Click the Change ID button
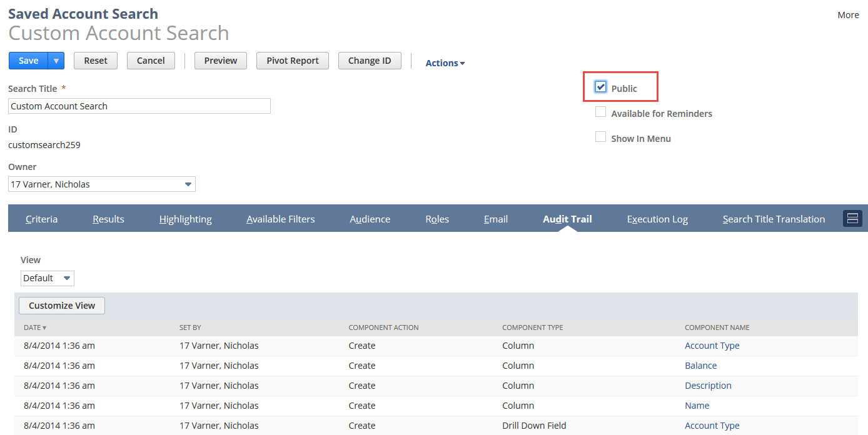868x435 pixels. (x=370, y=61)
